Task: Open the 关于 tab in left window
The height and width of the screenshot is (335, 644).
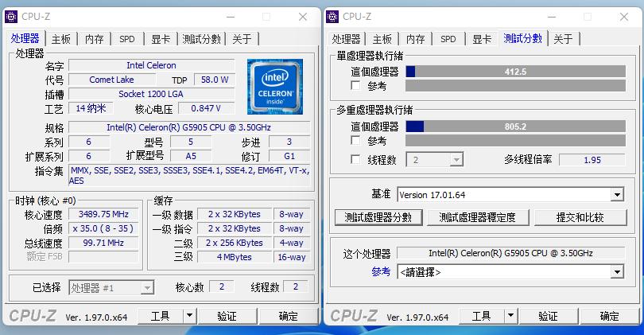Action: click(x=242, y=39)
